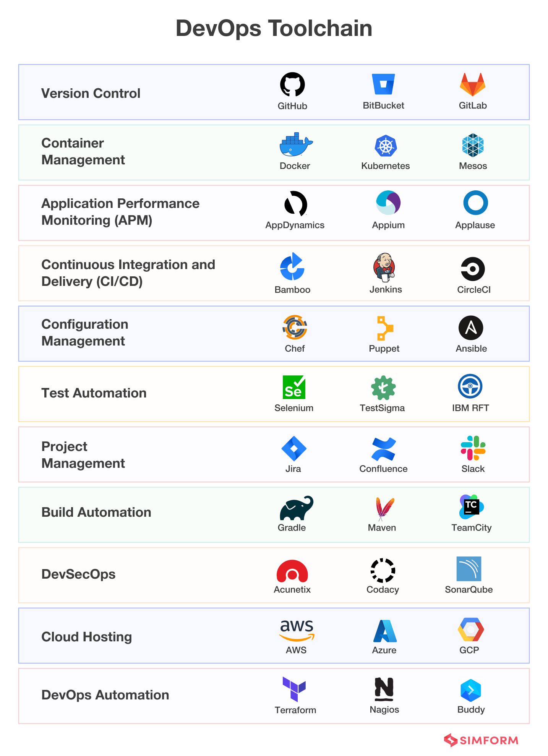Viewport: 548px width, 756px height.
Task: Select the Selenium green Se icon
Action: click(x=294, y=387)
